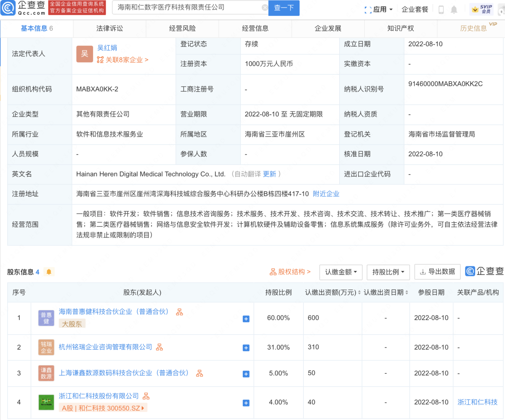Open 浙江和仁科技 related product link
This screenshot has width=505, height=420.
point(478,402)
